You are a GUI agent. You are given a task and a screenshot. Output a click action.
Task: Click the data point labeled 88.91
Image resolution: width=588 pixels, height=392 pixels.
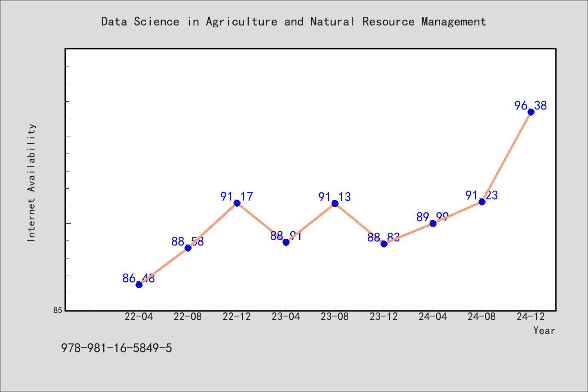(x=286, y=242)
